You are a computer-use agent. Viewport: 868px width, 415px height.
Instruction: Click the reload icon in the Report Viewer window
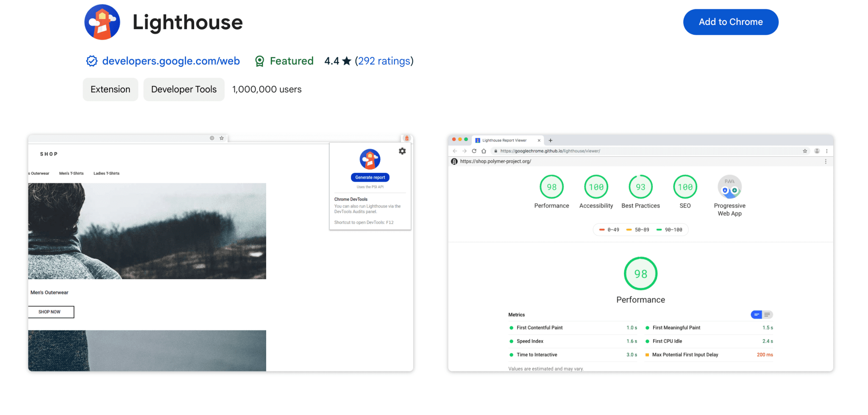(474, 151)
